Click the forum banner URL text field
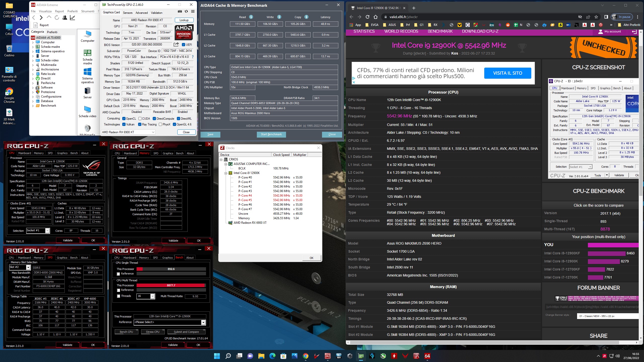 pos(592,307)
